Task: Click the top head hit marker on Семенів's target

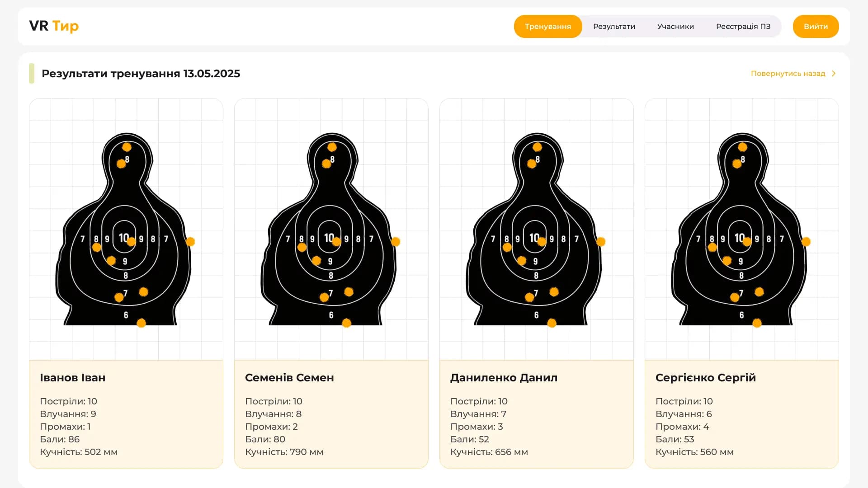Action: point(332,147)
